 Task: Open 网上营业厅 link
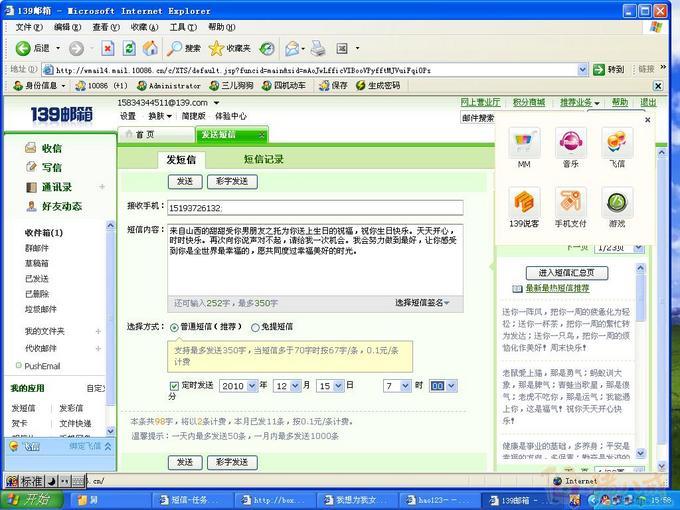(480, 102)
